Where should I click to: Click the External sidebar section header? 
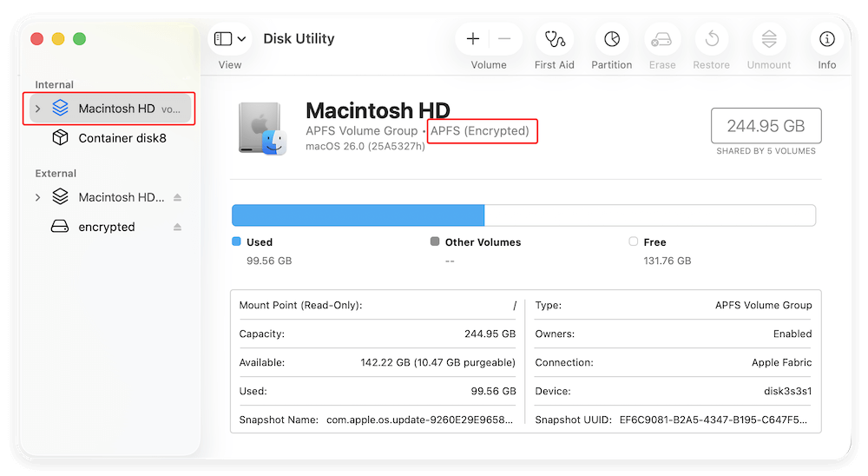(x=56, y=174)
